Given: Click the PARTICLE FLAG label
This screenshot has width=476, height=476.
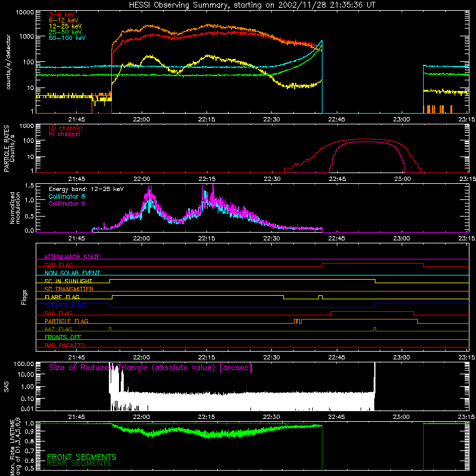Looking at the screenshot, I should coord(67,321).
